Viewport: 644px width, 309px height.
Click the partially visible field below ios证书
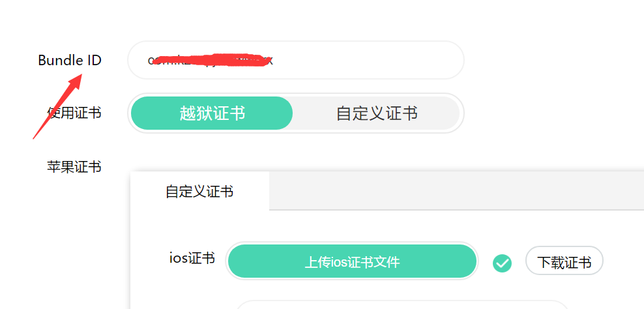click(x=403, y=304)
